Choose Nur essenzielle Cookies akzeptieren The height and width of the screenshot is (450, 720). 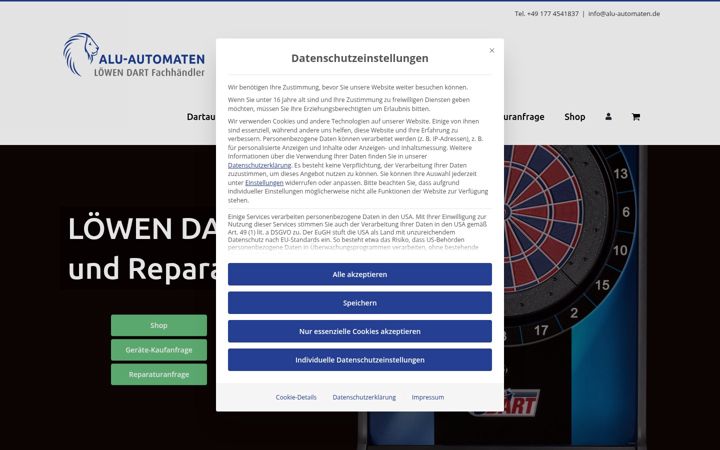(x=360, y=331)
